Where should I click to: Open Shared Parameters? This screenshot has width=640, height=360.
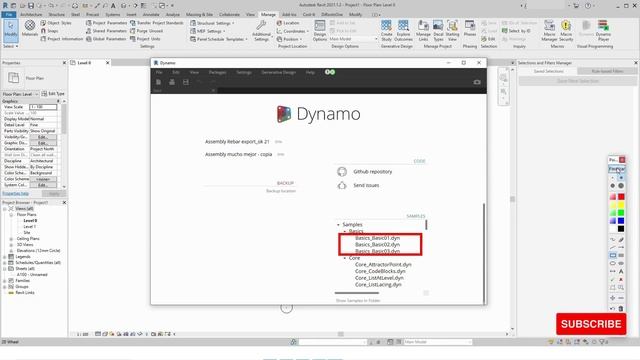[106, 31]
